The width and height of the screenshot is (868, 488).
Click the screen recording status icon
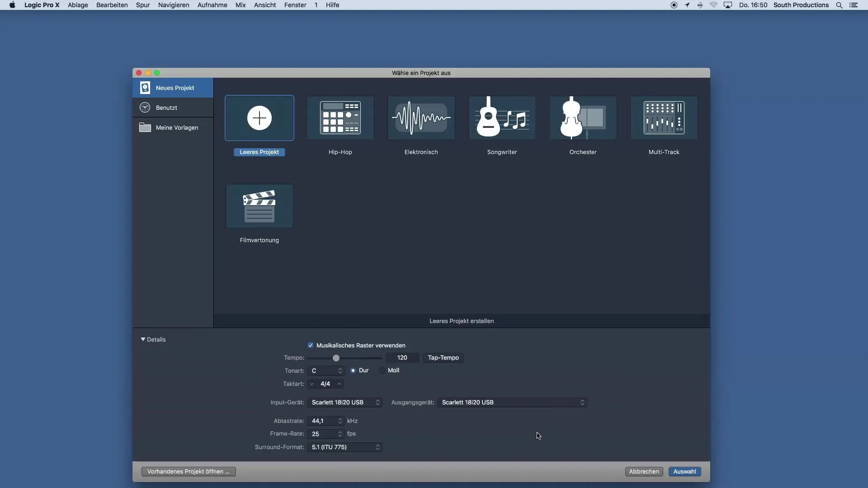674,5
